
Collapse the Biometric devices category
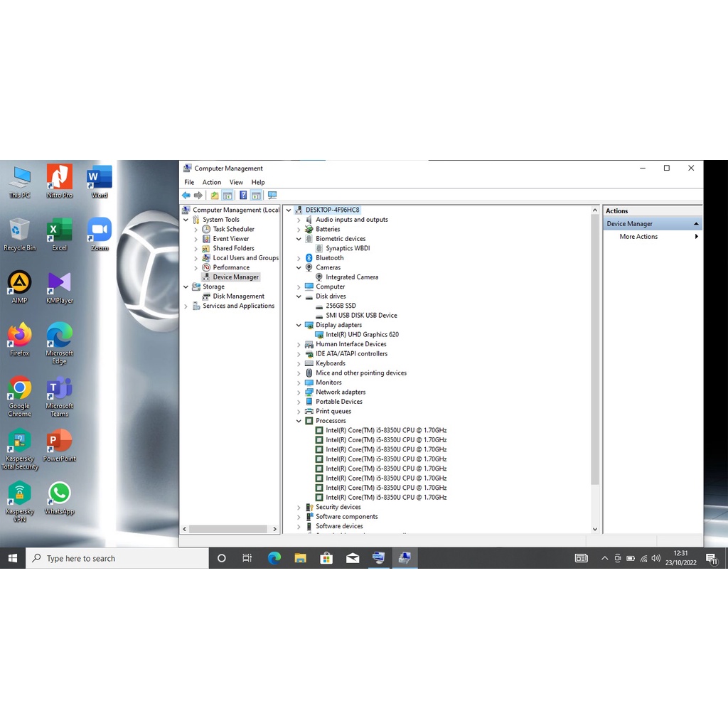(x=299, y=239)
